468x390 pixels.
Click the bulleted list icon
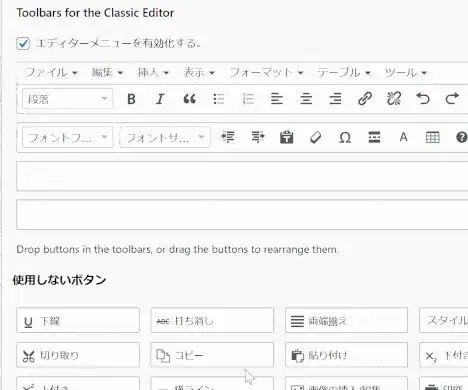click(219, 99)
